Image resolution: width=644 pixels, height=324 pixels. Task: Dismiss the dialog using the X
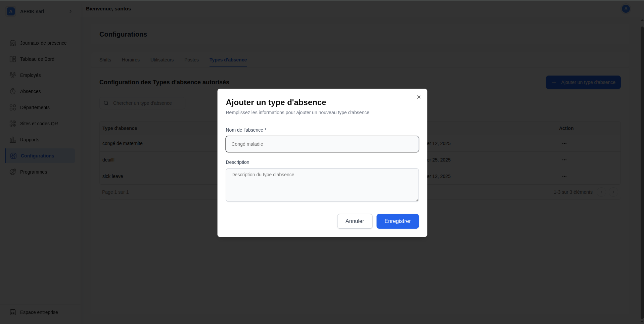[418, 97]
